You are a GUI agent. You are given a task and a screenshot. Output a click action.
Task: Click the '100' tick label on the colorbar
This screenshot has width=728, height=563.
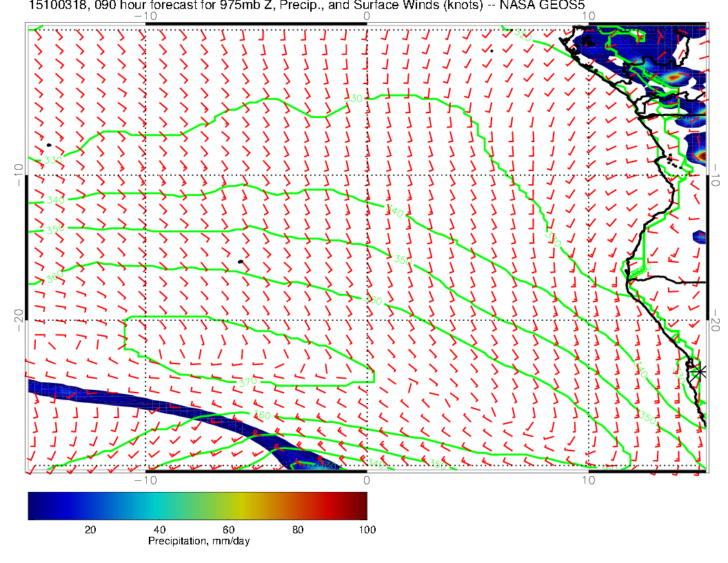click(367, 529)
